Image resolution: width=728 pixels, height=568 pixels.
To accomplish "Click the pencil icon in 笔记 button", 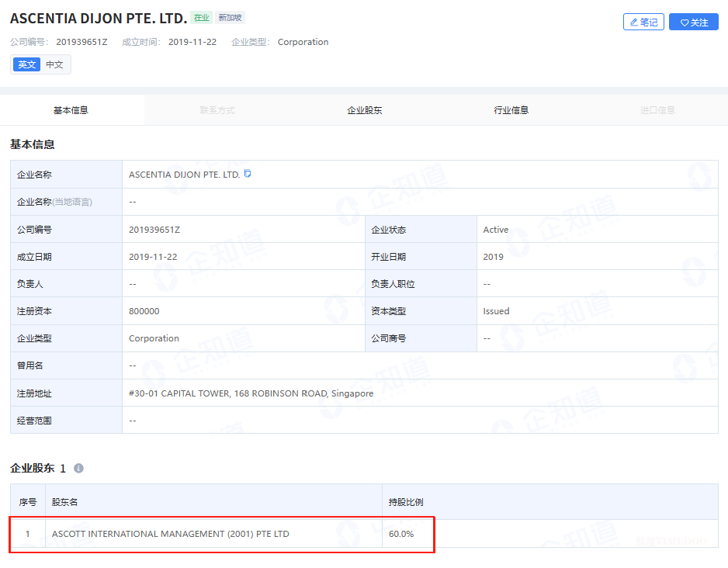I will pyautogui.click(x=634, y=23).
